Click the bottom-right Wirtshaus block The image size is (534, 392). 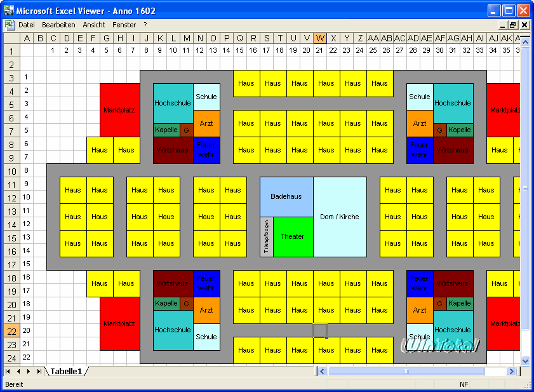point(453,283)
